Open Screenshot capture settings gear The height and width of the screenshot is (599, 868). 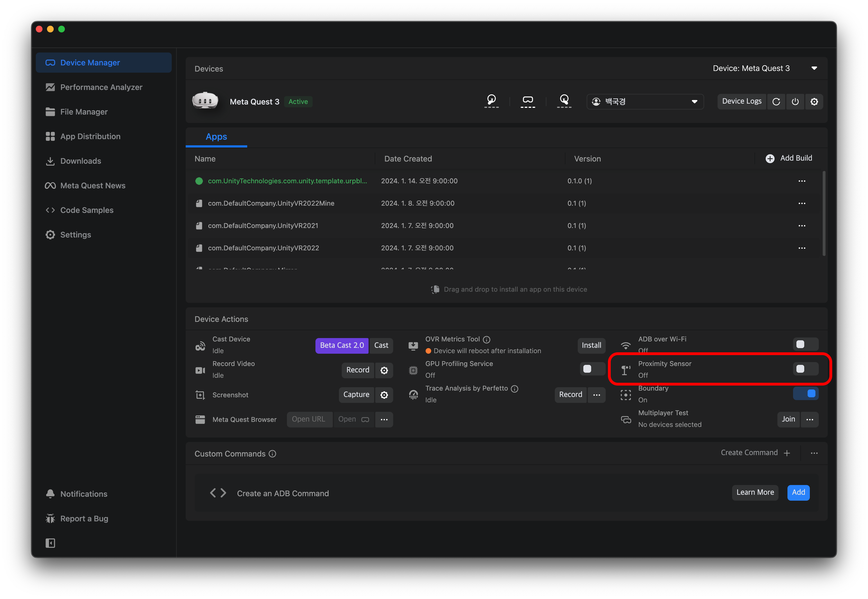pos(384,395)
